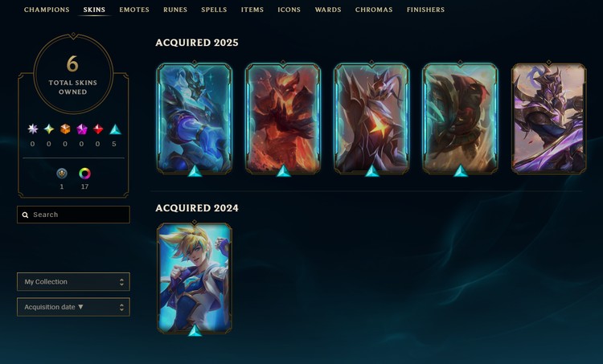The image size is (603, 364).
Task: Click the arrows on Acquisition date dropdown
Action: [x=121, y=307]
